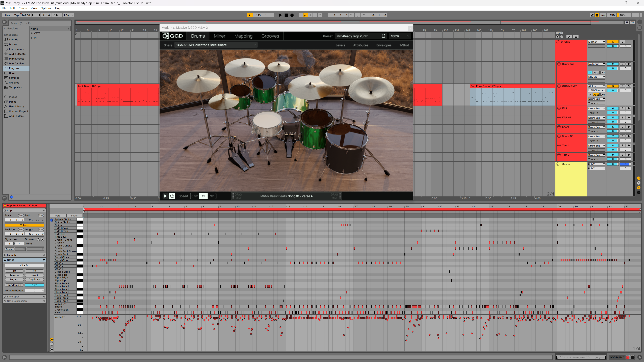Open the DRUMS output routing Master dropdown

(596, 42)
